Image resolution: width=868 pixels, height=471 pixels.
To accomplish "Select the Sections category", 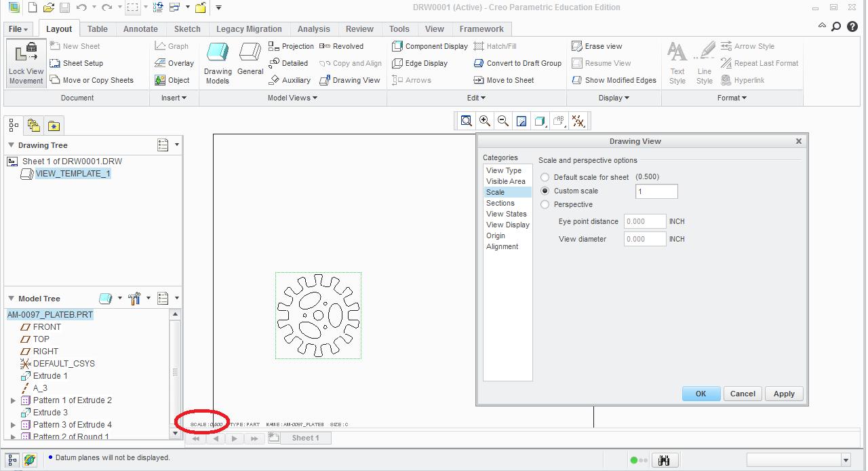I will click(500, 203).
